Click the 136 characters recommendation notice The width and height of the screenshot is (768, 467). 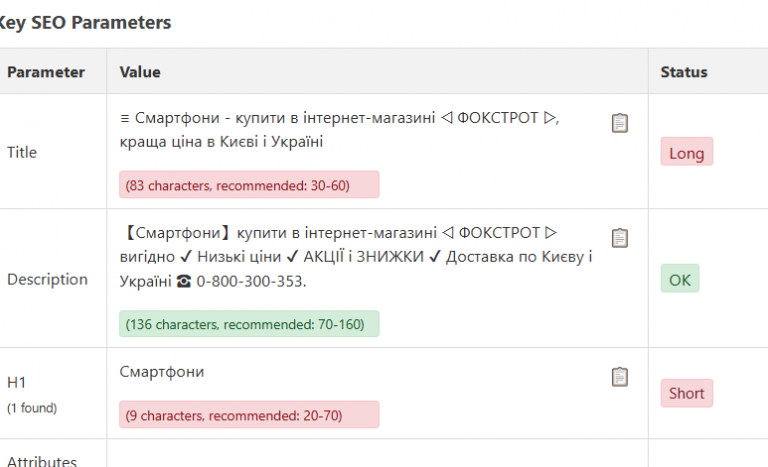pyautogui.click(x=249, y=324)
